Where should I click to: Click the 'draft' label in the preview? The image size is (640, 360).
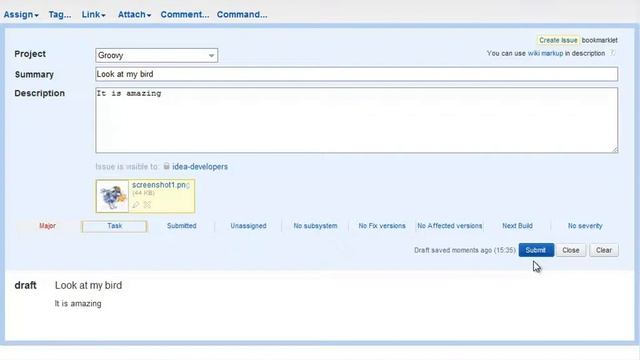click(25, 285)
